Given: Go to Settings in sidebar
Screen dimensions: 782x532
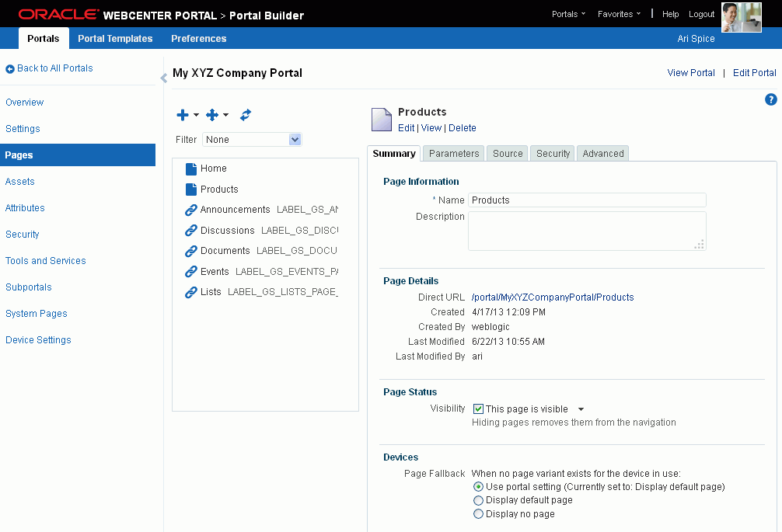Looking at the screenshot, I should click(23, 128).
